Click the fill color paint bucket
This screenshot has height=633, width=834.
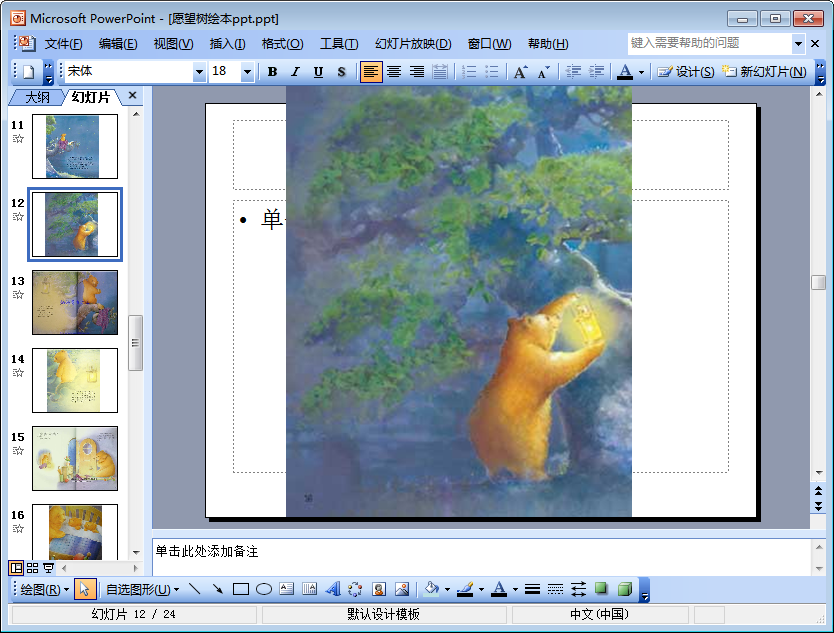point(431,589)
